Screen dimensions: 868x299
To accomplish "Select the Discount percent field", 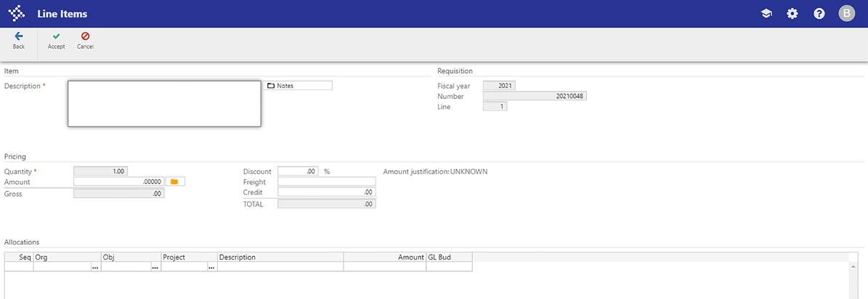I will click(298, 172).
